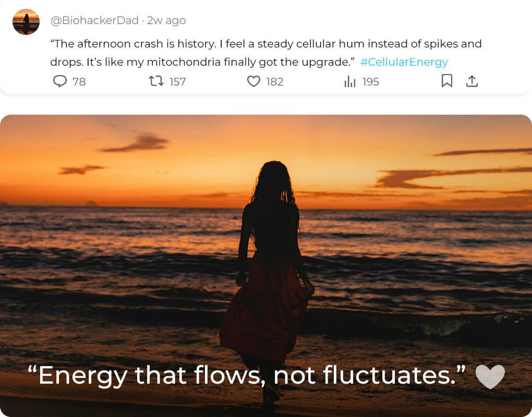Click the @BiohackerDad username
The image size is (532, 417).
(x=94, y=21)
